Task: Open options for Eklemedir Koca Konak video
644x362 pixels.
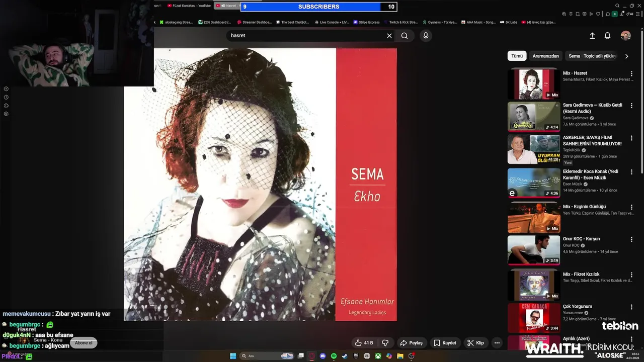Action: point(631,172)
